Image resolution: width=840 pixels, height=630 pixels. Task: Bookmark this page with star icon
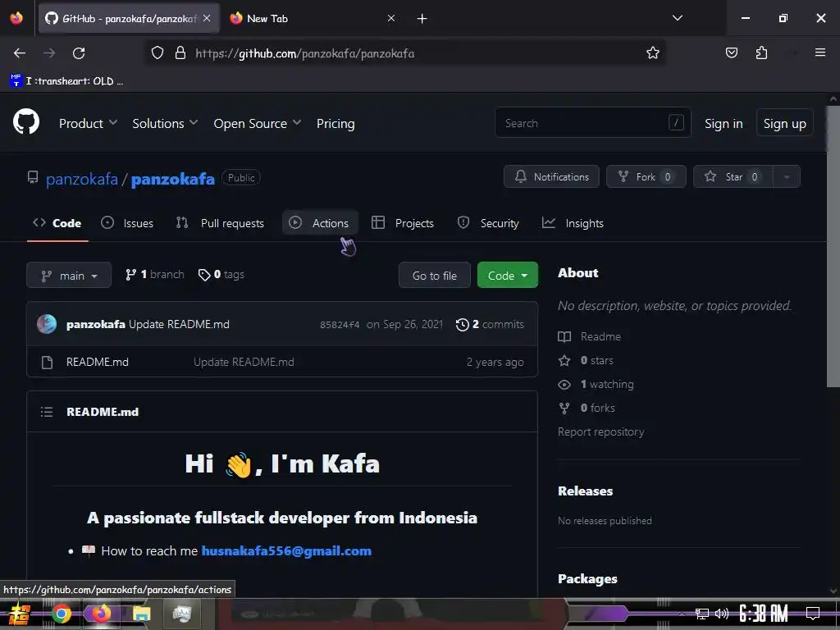click(x=652, y=53)
